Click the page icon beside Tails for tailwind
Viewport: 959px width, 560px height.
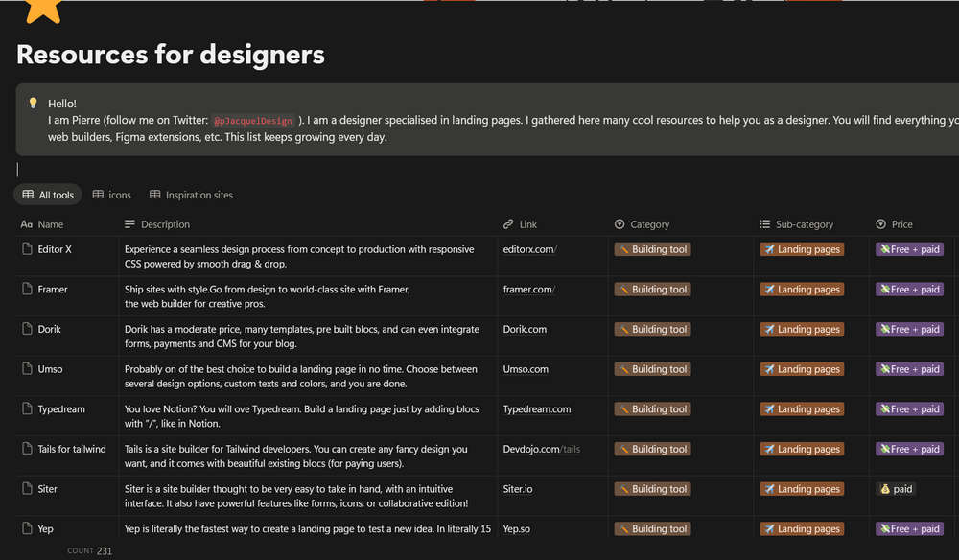[27, 448]
